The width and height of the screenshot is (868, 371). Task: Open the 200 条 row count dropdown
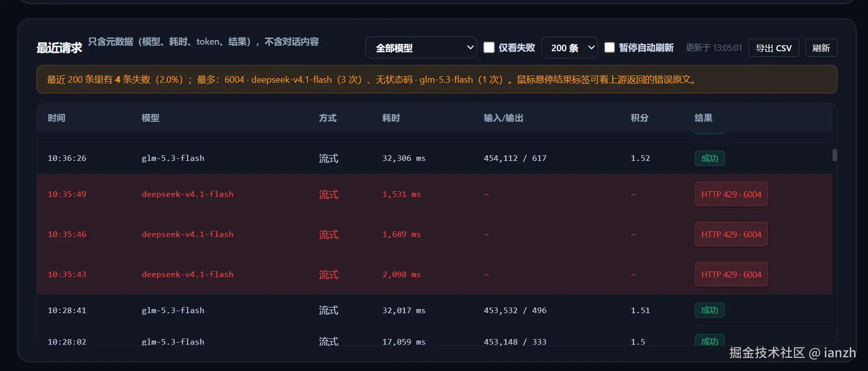[569, 48]
